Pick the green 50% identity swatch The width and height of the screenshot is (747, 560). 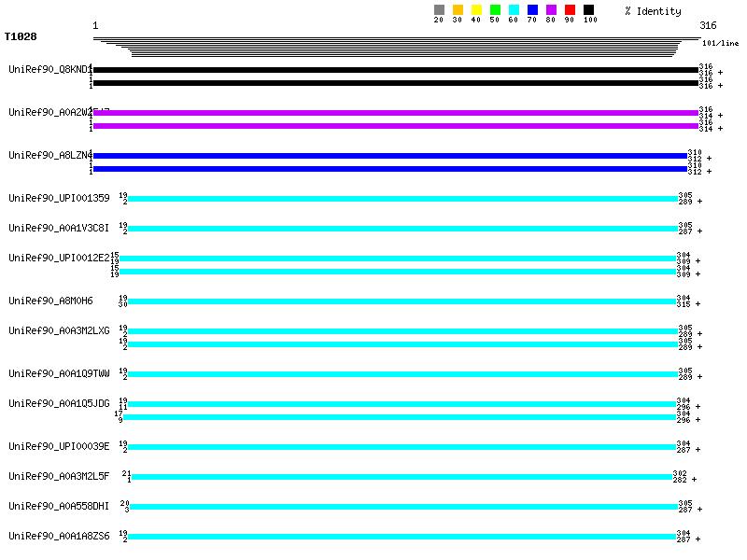(x=495, y=10)
